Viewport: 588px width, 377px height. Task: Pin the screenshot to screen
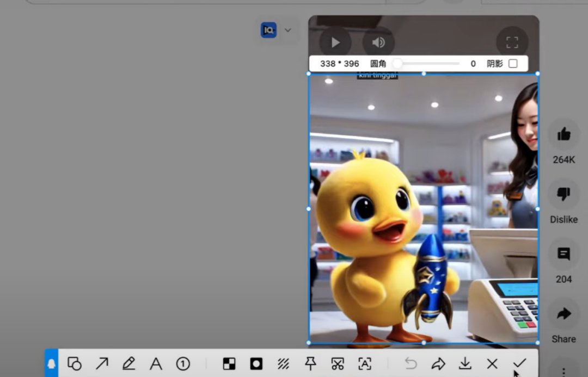310,363
